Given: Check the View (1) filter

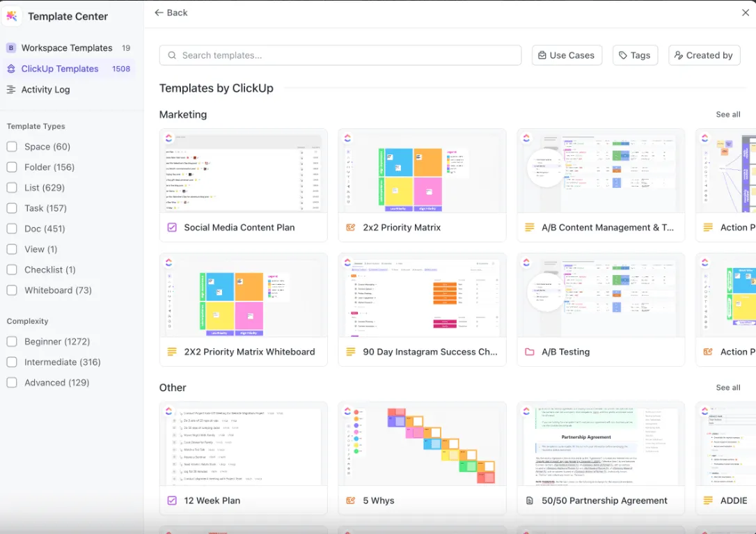Looking at the screenshot, I should (12, 249).
